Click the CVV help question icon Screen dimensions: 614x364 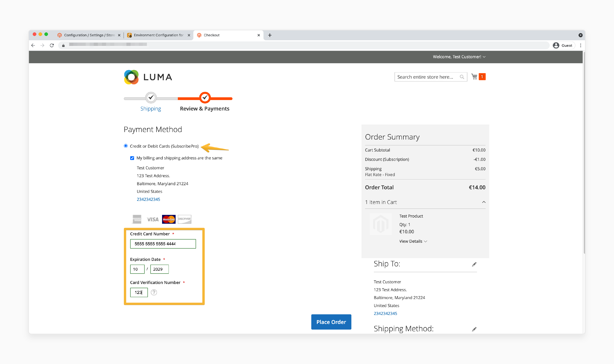click(154, 292)
